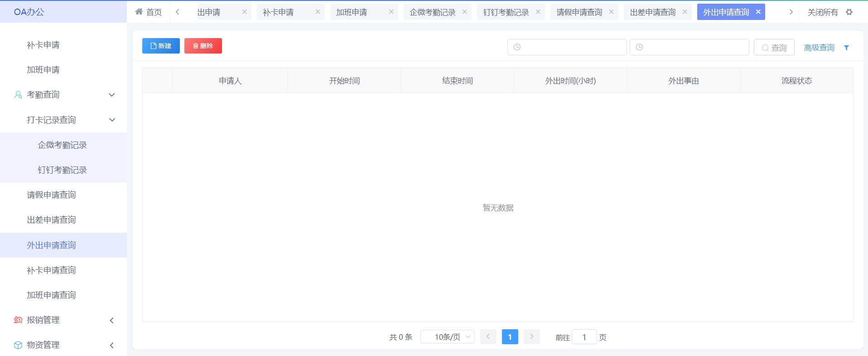Image resolution: width=868 pixels, height=356 pixels.
Task: Close the 加班申请 tab using its X
Action: pos(391,12)
